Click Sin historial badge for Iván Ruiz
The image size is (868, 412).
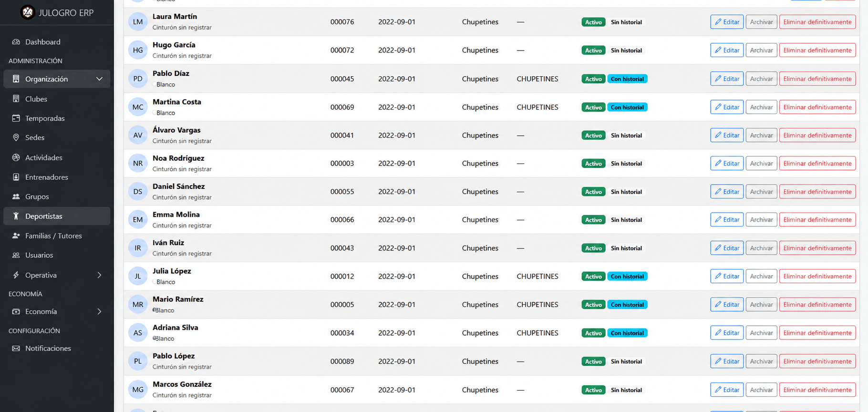626,248
